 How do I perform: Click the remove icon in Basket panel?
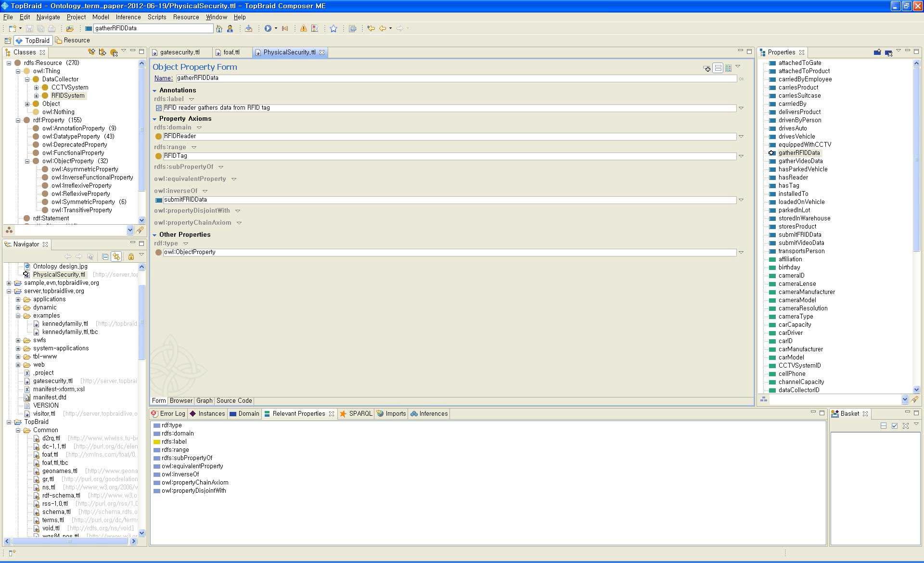906,426
